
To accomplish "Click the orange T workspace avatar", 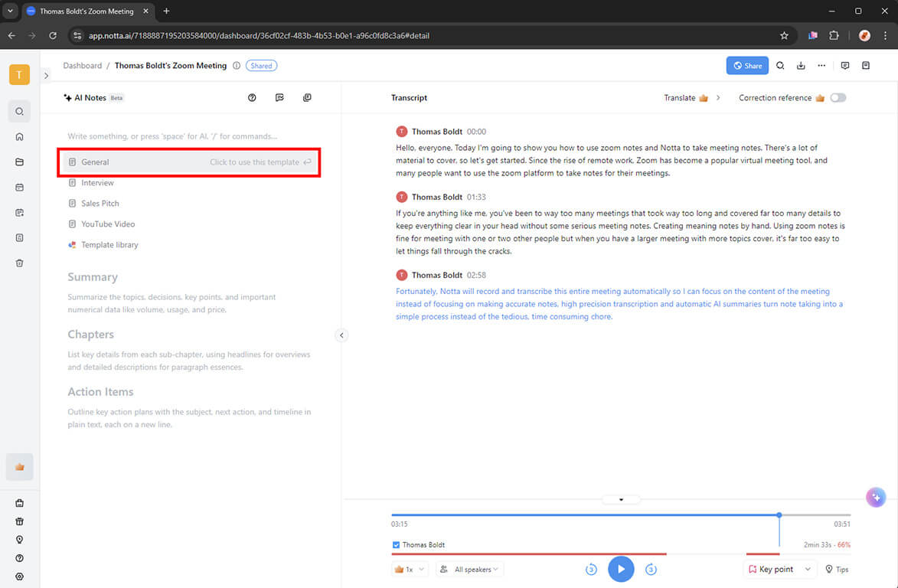I will [x=19, y=74].
